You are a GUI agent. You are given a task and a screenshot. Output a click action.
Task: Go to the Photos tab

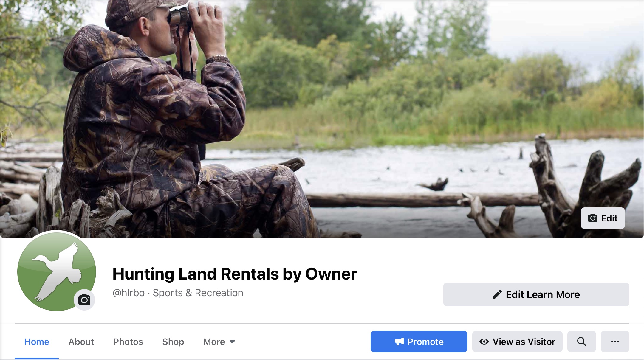click(128, 342)
